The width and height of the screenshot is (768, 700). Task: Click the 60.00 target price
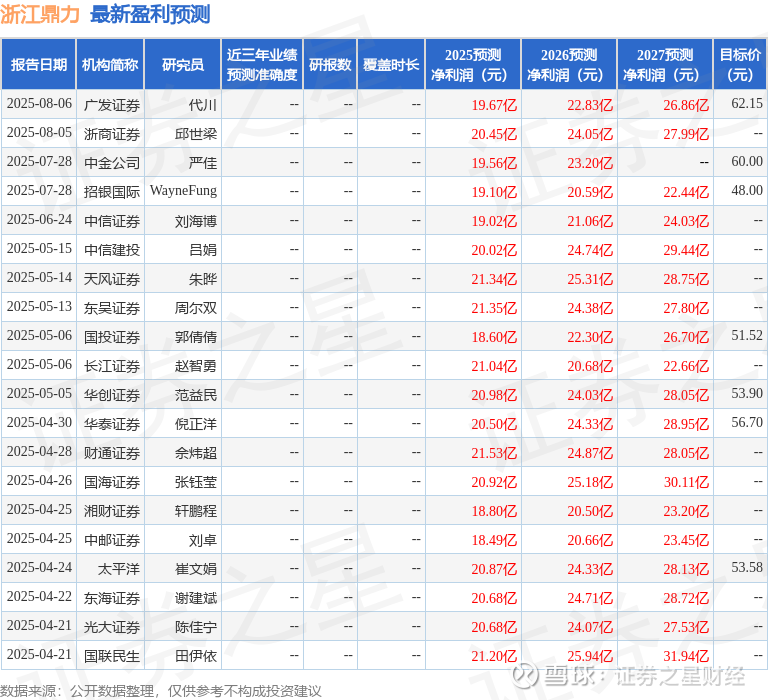tap(747, 161)
